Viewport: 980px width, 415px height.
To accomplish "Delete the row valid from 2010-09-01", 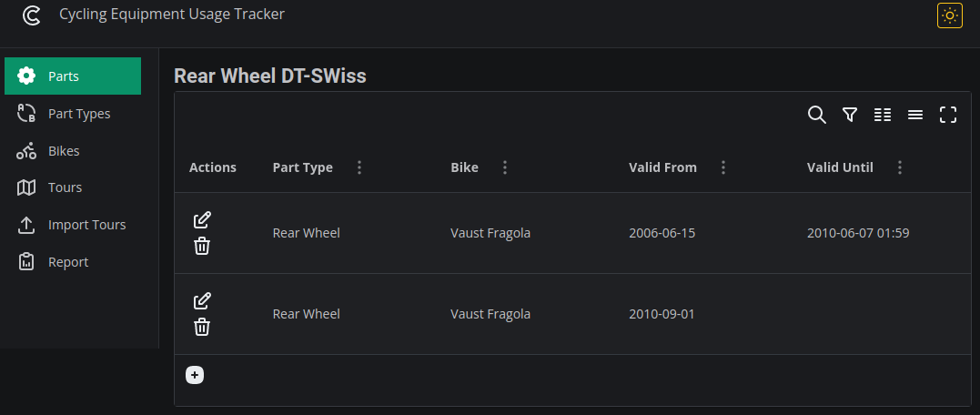I will [x=202, y=327].
